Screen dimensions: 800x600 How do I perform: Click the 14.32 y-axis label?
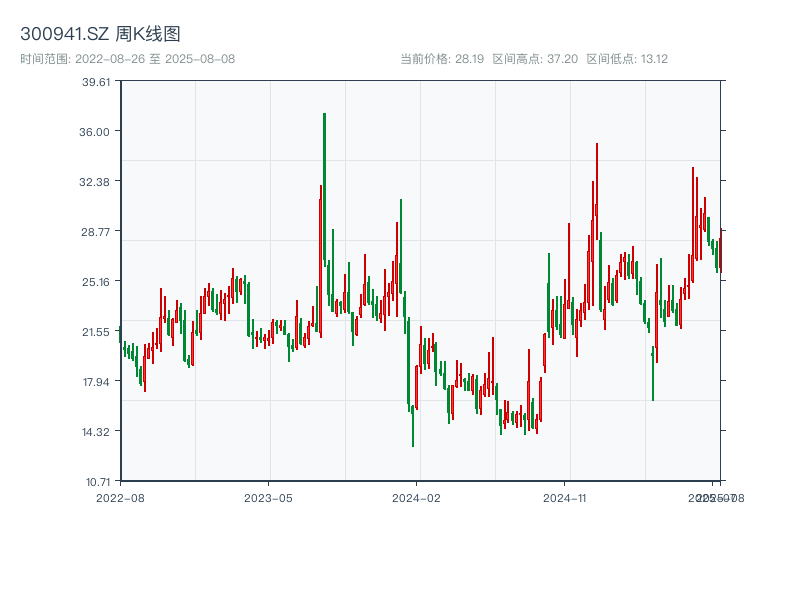[96, 432]
